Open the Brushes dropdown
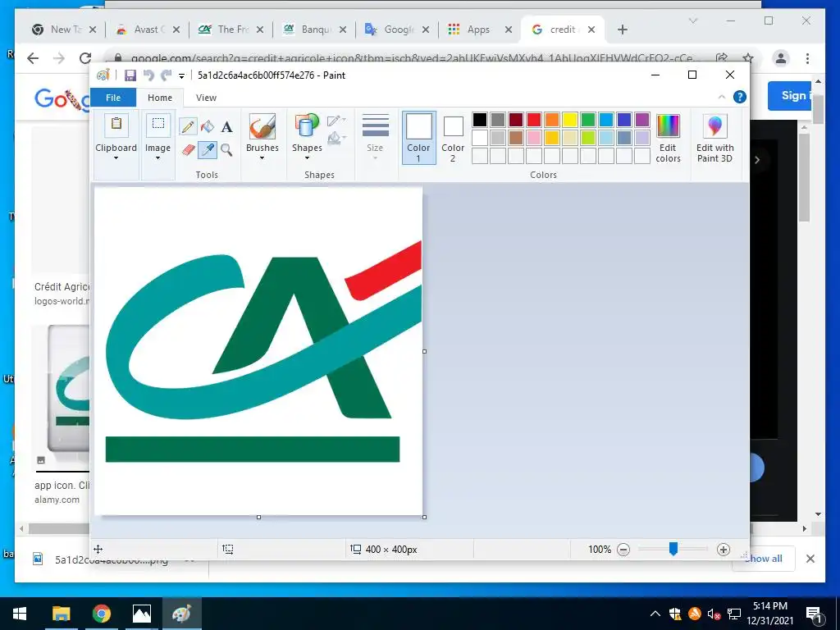This screenshot has width=840, height=630. [x=262, y=137]
